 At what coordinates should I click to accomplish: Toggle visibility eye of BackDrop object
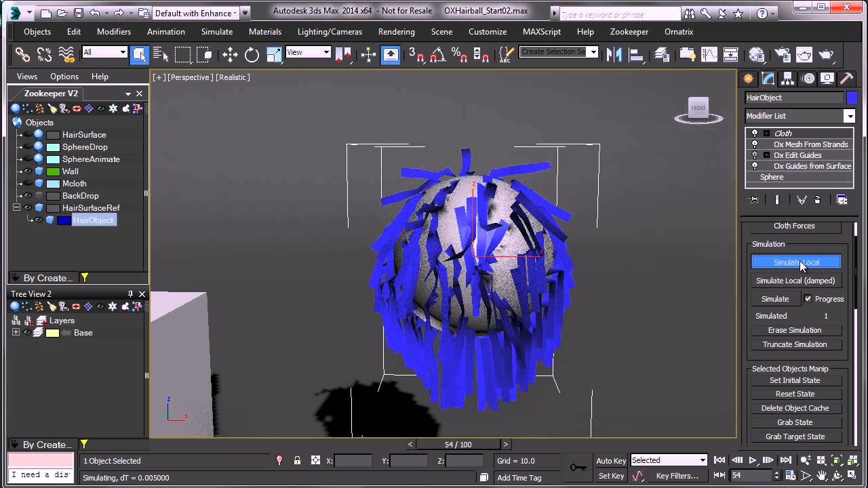point(28,196)
